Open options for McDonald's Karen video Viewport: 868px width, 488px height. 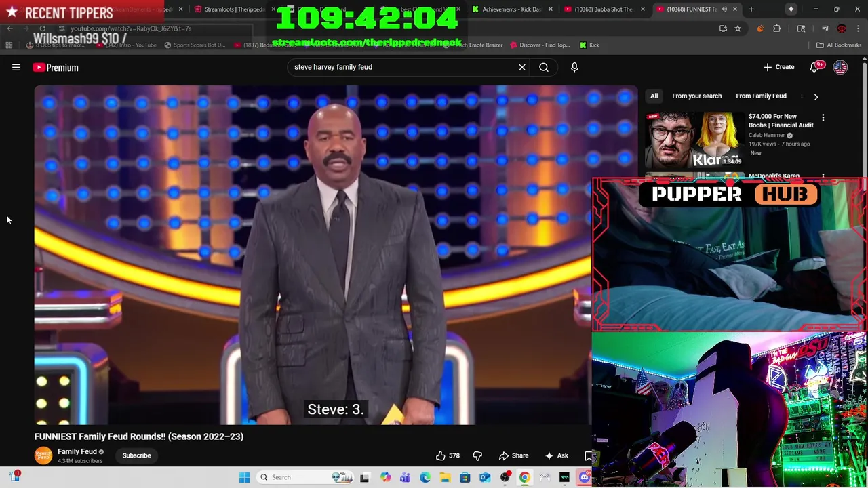click(x=823, y=176)
